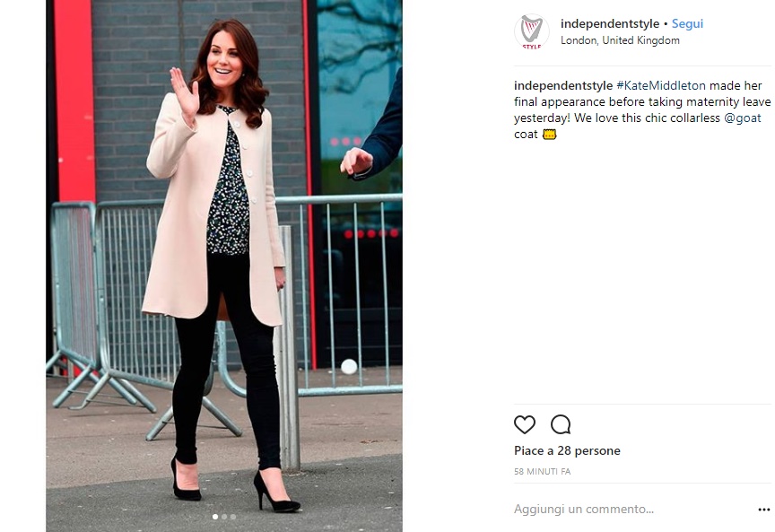Select the first carousel dot indicator
The width and height of the screenshot is (775, 532).
[215, 517]
